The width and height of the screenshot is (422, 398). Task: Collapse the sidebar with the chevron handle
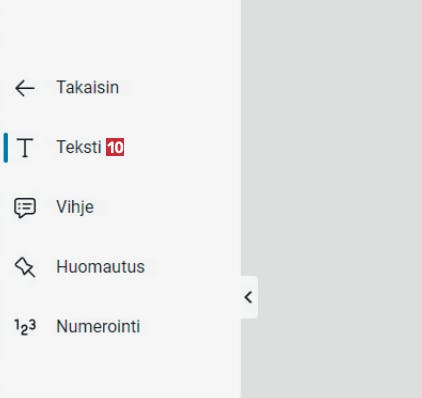(x=249, y=297)
